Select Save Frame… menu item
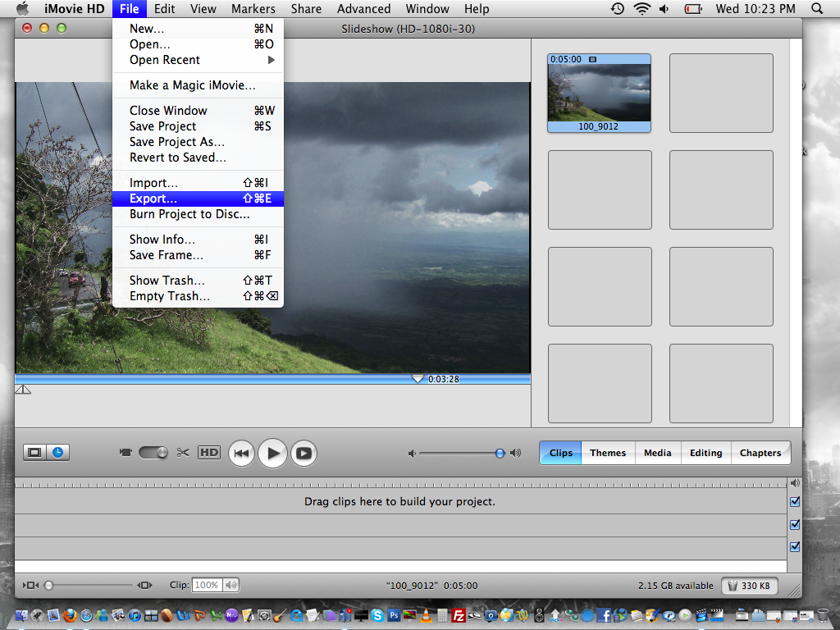This screenshot has width=840, height=630. point(198,255)
